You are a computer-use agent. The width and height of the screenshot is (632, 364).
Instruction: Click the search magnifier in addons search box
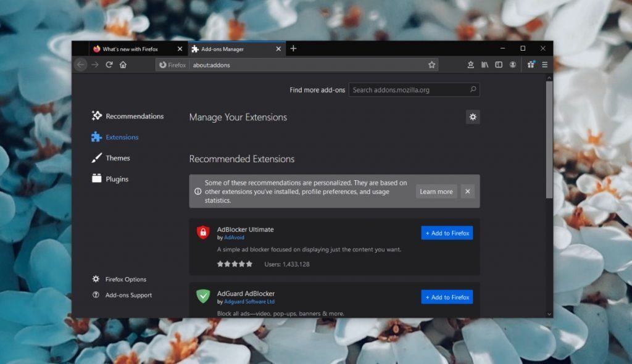point(473,89)
